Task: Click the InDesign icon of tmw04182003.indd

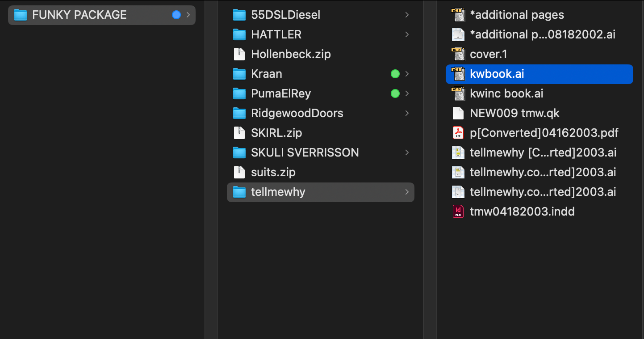Action: (458, 212)
